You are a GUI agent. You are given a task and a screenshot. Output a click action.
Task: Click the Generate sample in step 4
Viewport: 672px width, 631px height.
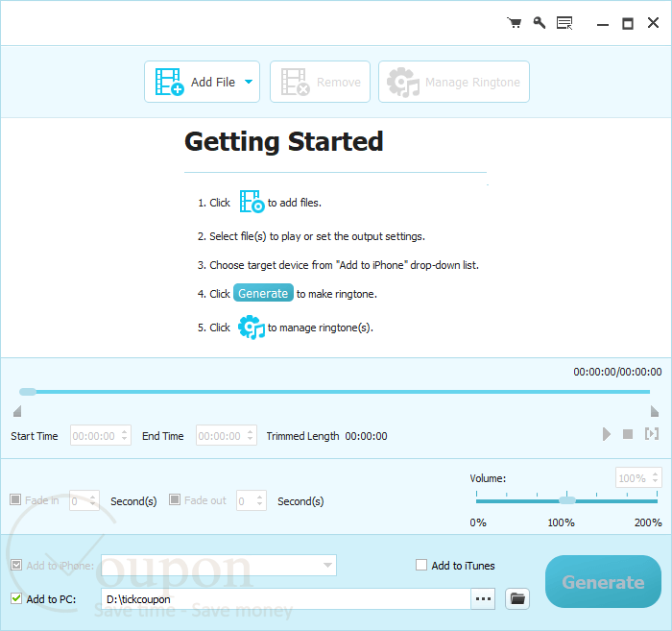click(x=263, y=293)
